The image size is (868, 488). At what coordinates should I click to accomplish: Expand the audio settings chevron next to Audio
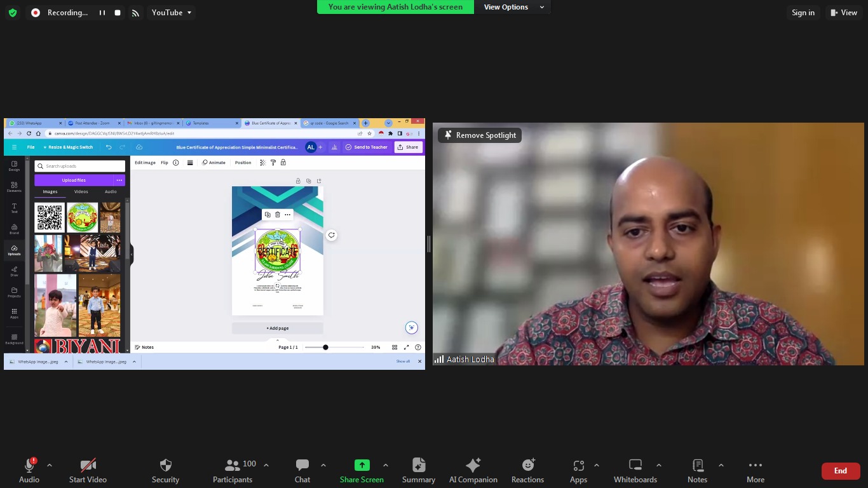(x=50, y=465)
